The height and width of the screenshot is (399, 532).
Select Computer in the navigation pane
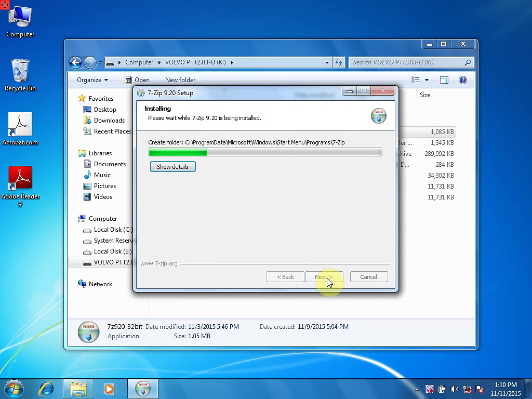pyautogui.click(x=97, y=219)
